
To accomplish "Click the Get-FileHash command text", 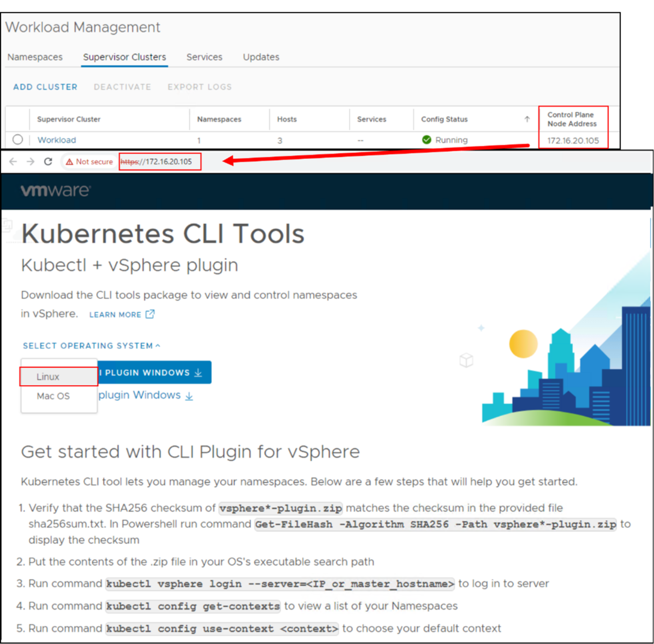I will point(436,524).
